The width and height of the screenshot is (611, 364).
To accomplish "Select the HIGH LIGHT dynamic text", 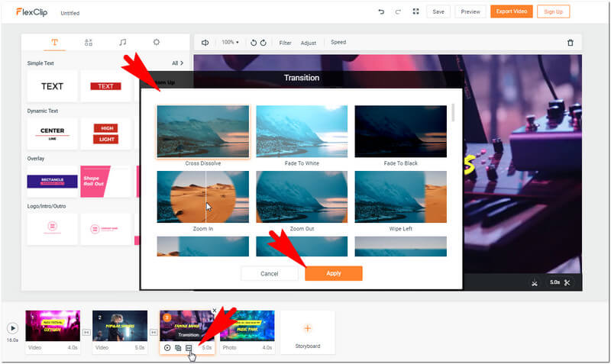I will [x=105, y=134].
